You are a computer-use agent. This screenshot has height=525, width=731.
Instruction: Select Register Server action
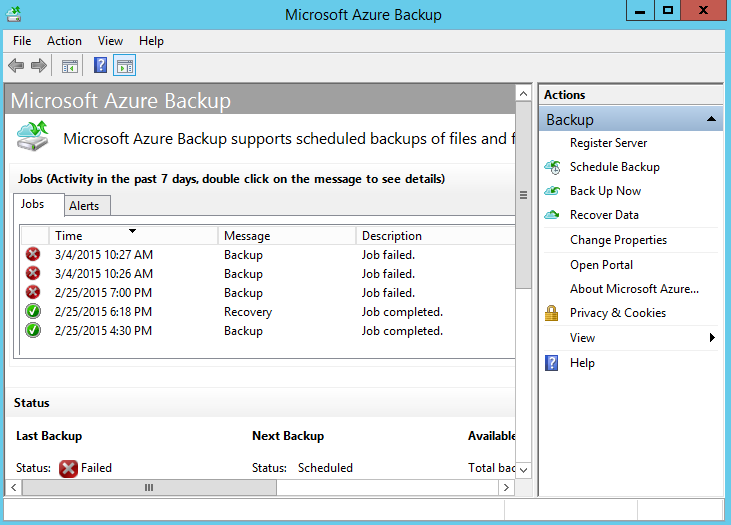(608, 143)
